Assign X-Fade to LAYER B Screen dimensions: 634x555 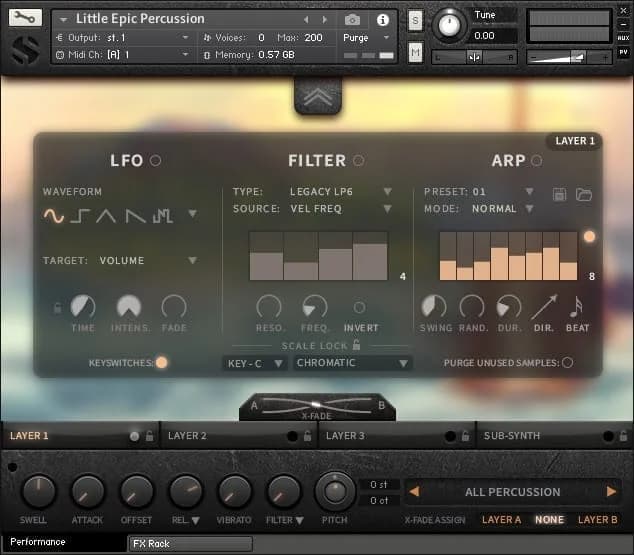point(598,520)
